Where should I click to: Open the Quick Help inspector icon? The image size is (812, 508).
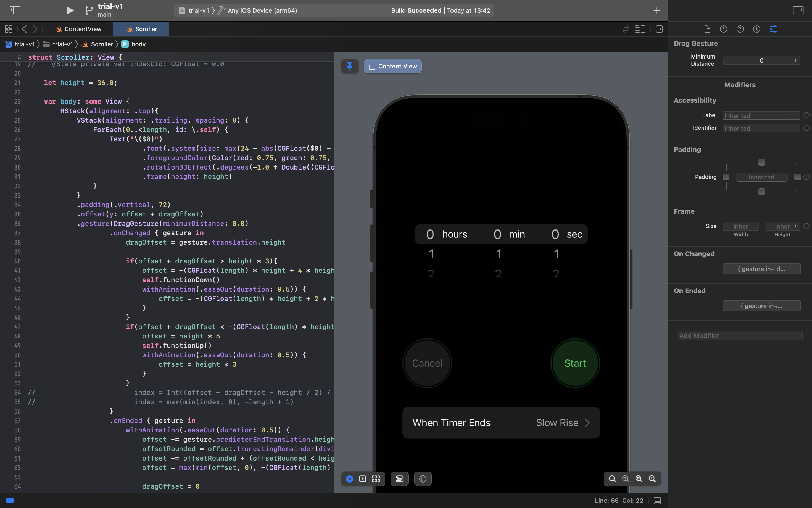[x=740, y=29]
